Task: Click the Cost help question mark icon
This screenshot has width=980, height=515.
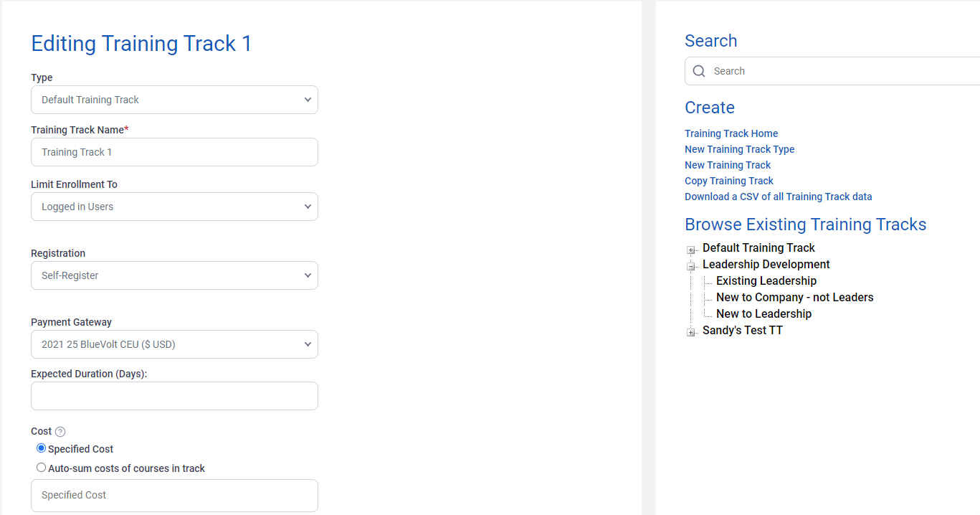Action: click(60, 432)
